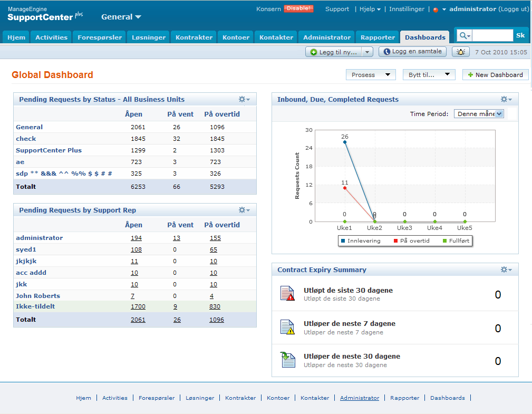Click the expired last 30 days contract icon

pyautogui.click(x=287, y=294)
